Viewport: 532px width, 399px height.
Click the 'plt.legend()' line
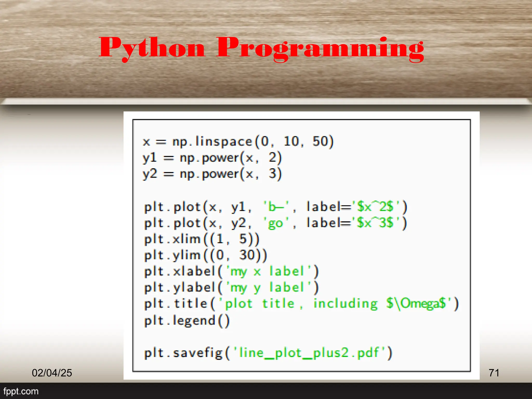point(187,321)
